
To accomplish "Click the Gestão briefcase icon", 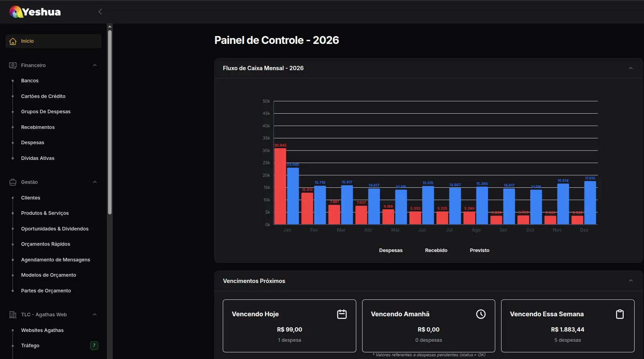I will pyautogui.click(x=13, y=182).
